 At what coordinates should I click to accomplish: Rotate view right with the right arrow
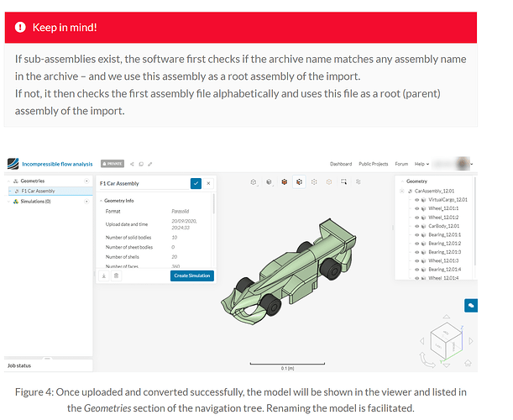coord(471,341)
